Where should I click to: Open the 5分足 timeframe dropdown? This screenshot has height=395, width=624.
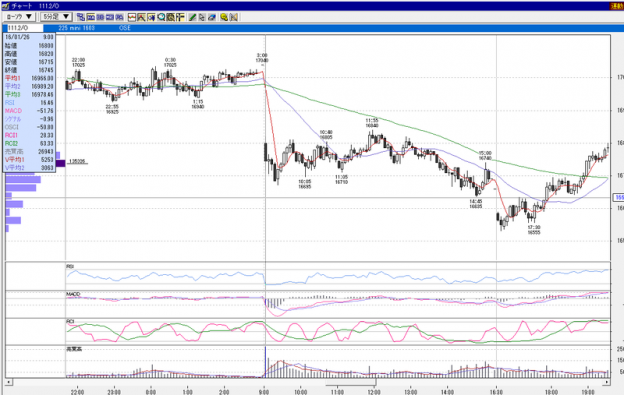pyautogui.click(x=56, y=17)
